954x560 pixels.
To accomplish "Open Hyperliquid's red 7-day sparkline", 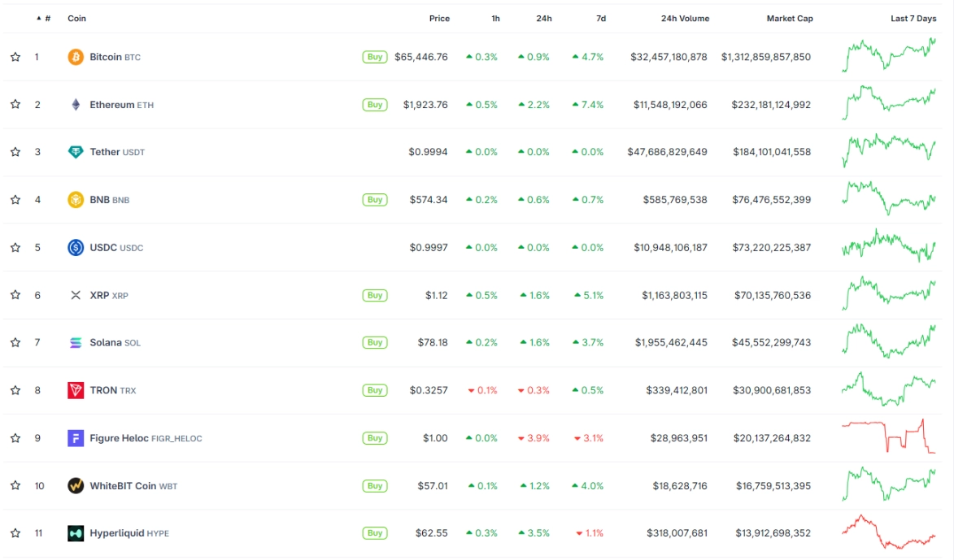I will tap(889, 532).
